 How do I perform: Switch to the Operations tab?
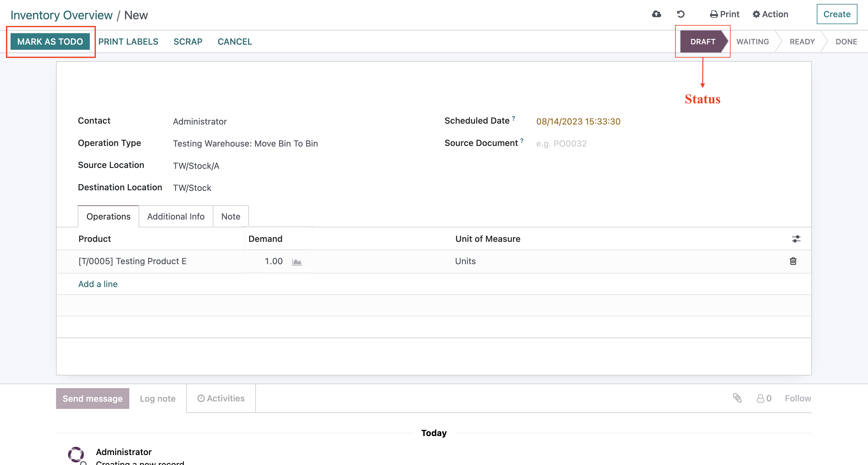[x=108, y=217]
